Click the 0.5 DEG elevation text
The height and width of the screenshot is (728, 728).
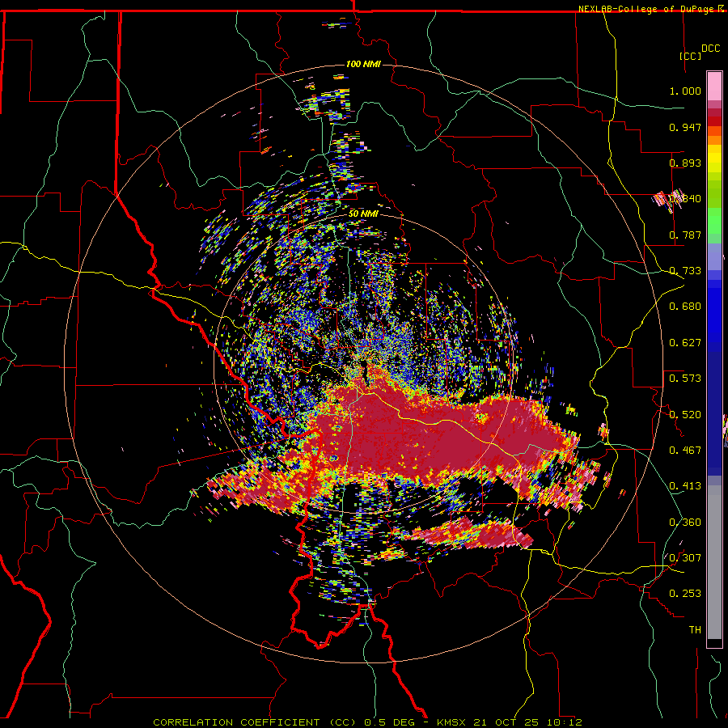(391, 722)
